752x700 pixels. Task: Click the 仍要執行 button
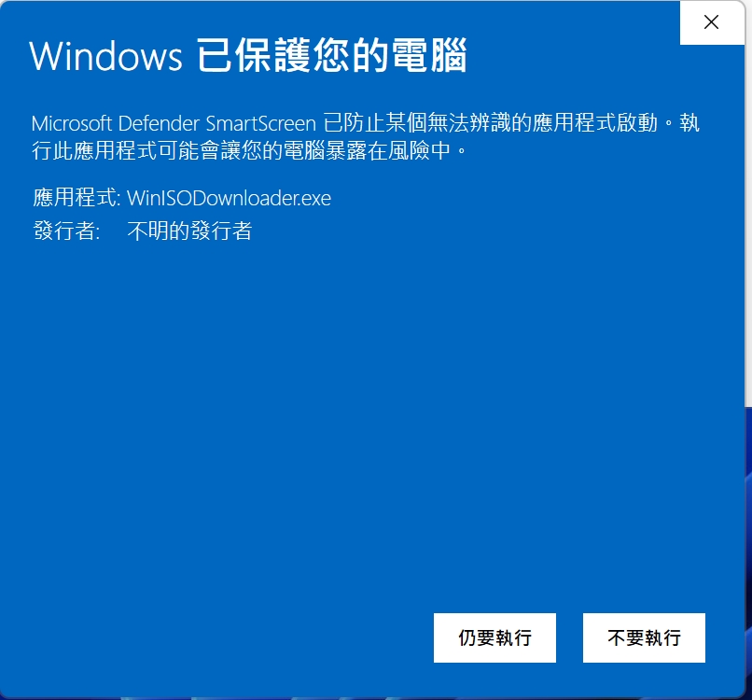coord(494,637)
